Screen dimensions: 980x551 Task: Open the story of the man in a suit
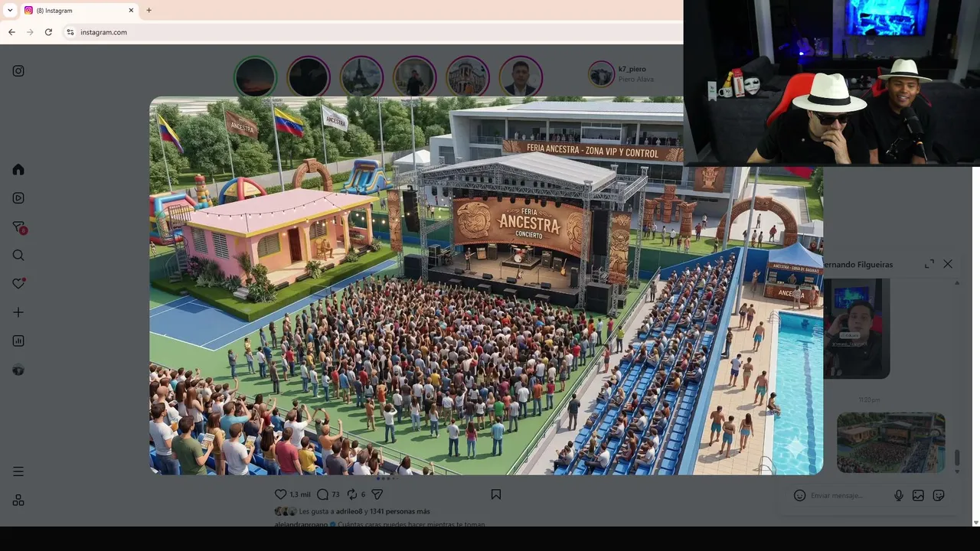click(x=521, y=77)
